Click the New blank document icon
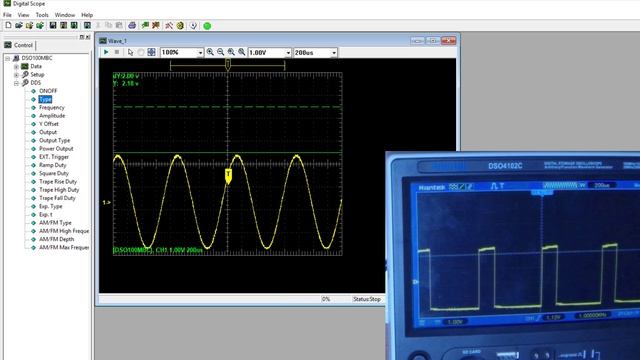This screenshot has height=360, width=640. [x=8, y=25]
